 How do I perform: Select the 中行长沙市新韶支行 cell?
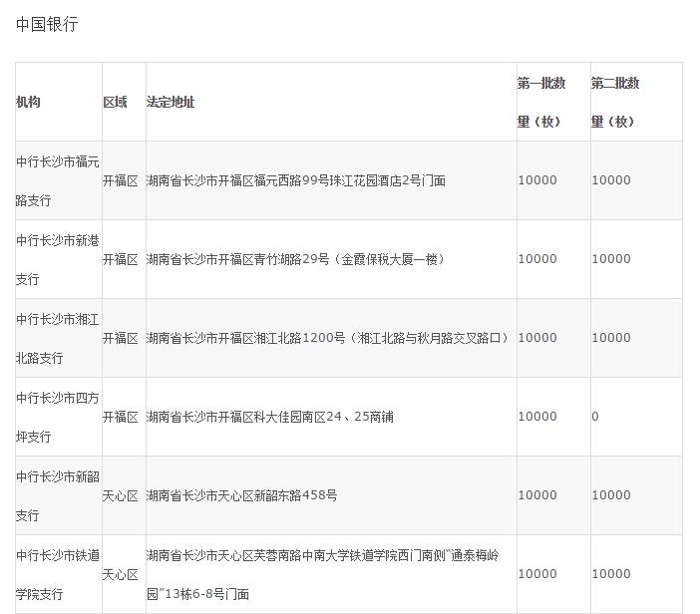(x=58, y=495)
